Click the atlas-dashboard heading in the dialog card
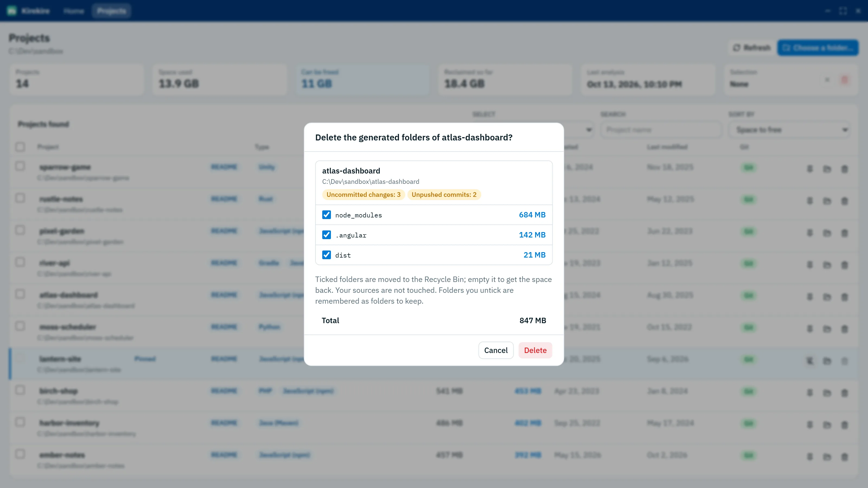Image resolution: width=868 pixels, height=488 pixels. pos(351,171)
